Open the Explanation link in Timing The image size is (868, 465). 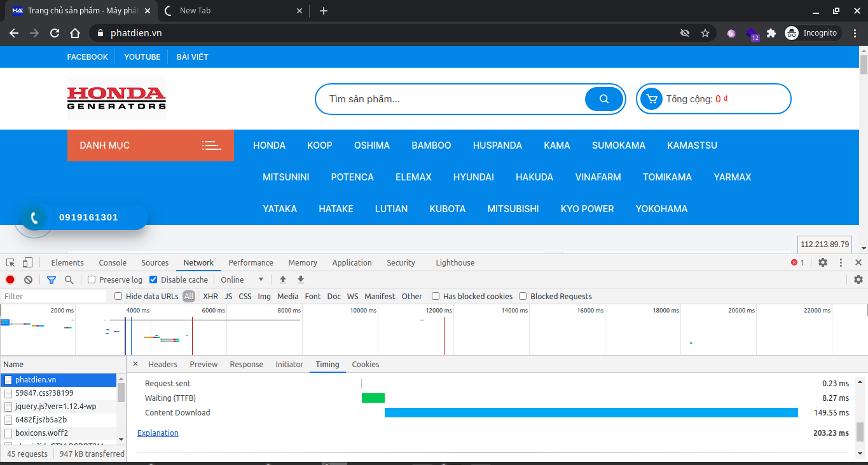[158, 433]
